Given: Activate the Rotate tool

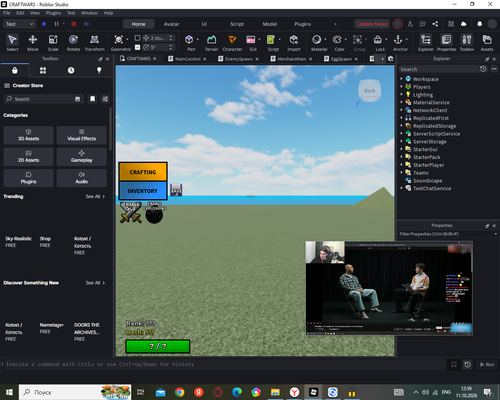Looking at the screenshot, I should [x=73, y=43].
